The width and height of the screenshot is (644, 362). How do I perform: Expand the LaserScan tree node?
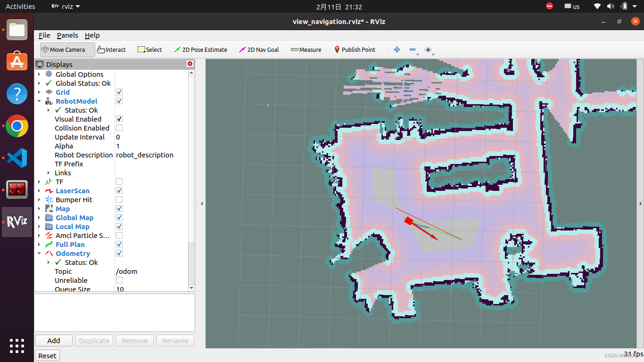(x=39, y=190)
